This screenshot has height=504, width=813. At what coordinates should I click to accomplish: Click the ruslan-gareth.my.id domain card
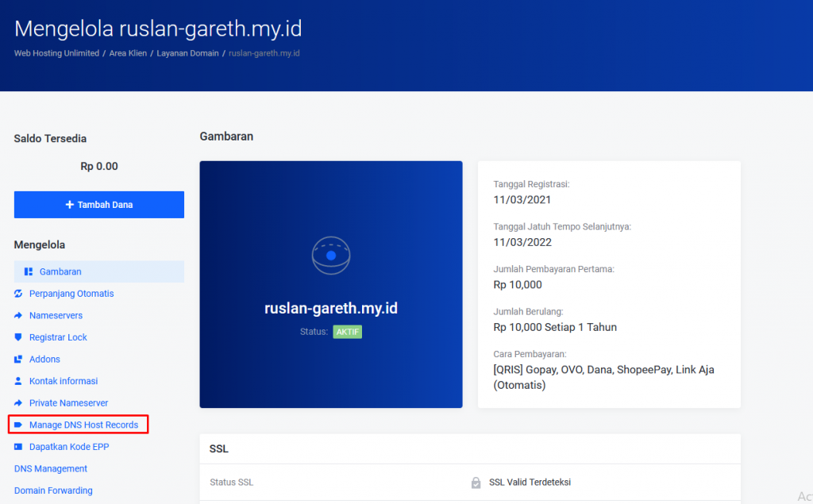pos(330,284)
